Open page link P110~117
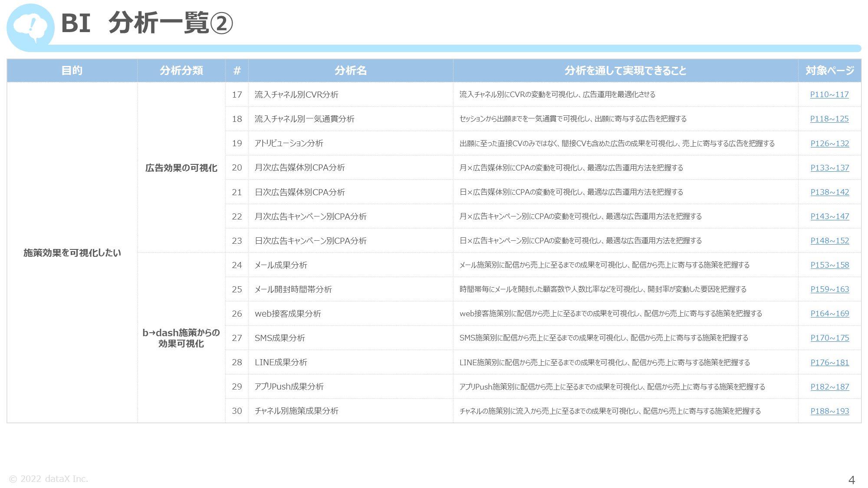Screen dimensions: 868x488 click(x=829, y=95)
